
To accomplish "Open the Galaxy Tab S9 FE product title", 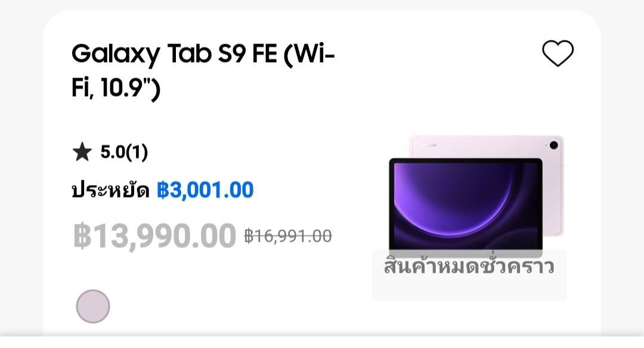I will coord(203,70).
